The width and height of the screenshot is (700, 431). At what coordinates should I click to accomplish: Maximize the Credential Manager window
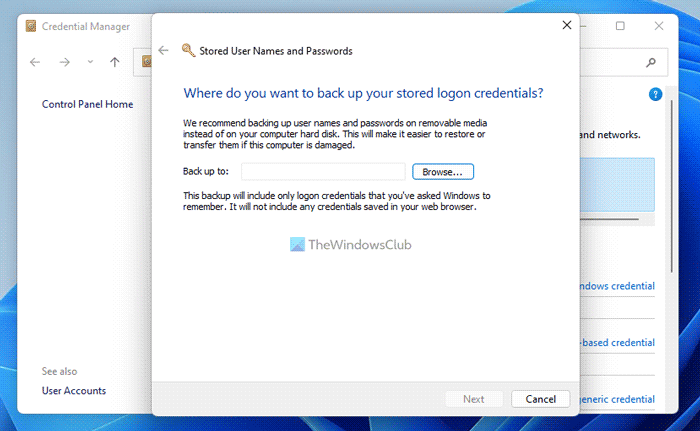pos(620,26)
